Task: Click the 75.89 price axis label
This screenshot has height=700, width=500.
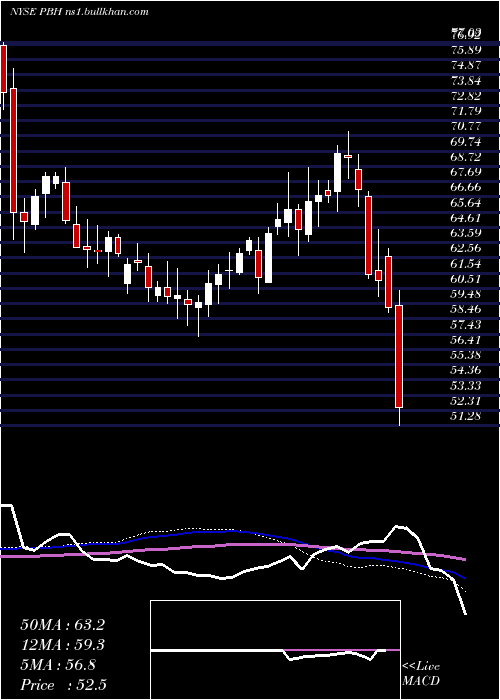Action: pos(466,50)
